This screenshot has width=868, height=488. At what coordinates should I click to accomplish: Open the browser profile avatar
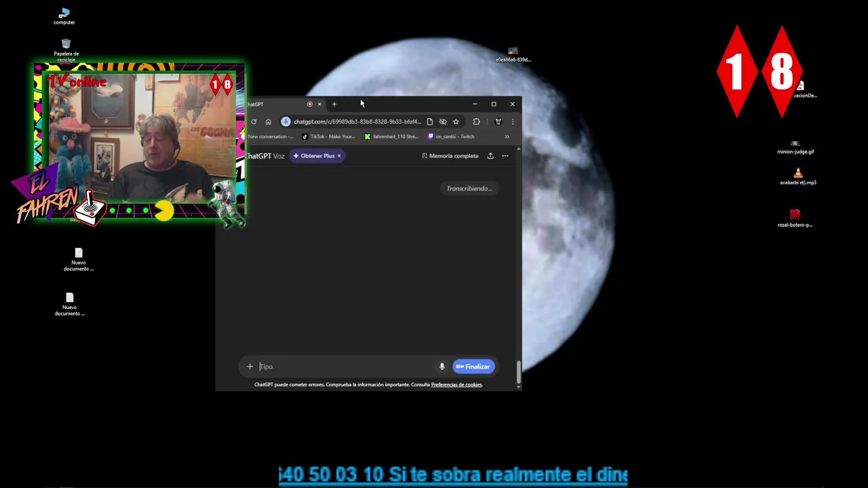498,122
